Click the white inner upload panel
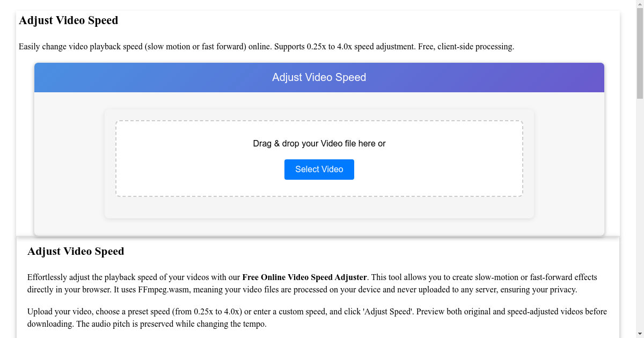The image size is (644, 338). [x=319, y=209]
